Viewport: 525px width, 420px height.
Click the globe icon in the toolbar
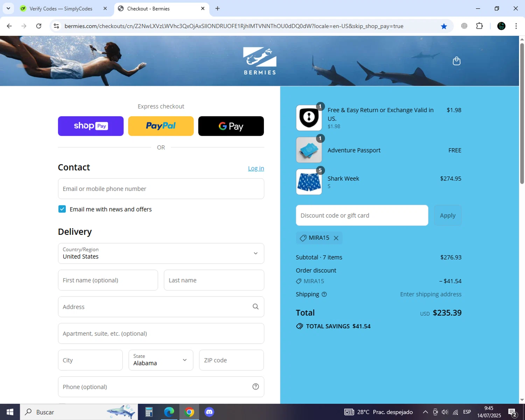pos(464,26)
